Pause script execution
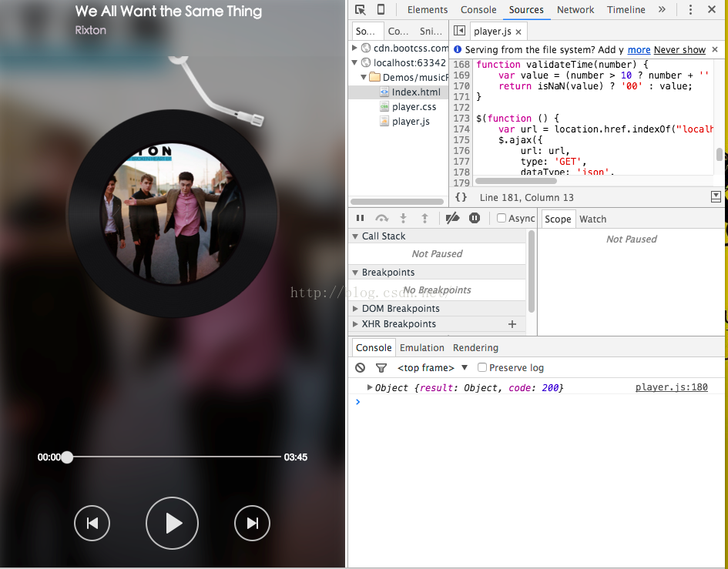The height and width of the screenshot is (569, 728). click(x=361, y=218)
